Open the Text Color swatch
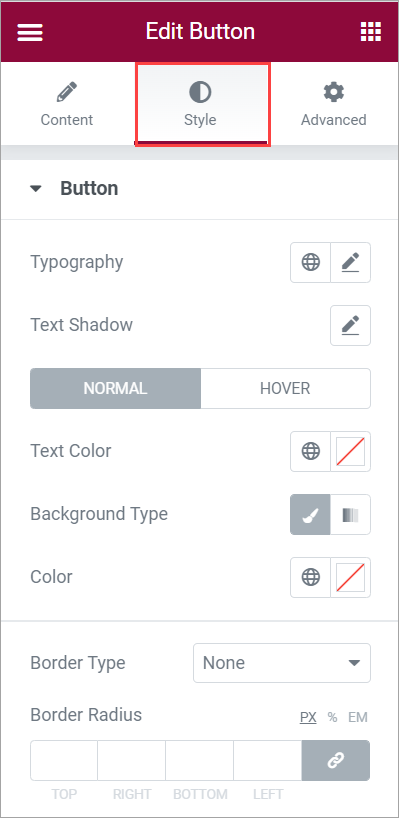Screen dimensions: 399x818 pyautogui.click(x=350, y=451)
